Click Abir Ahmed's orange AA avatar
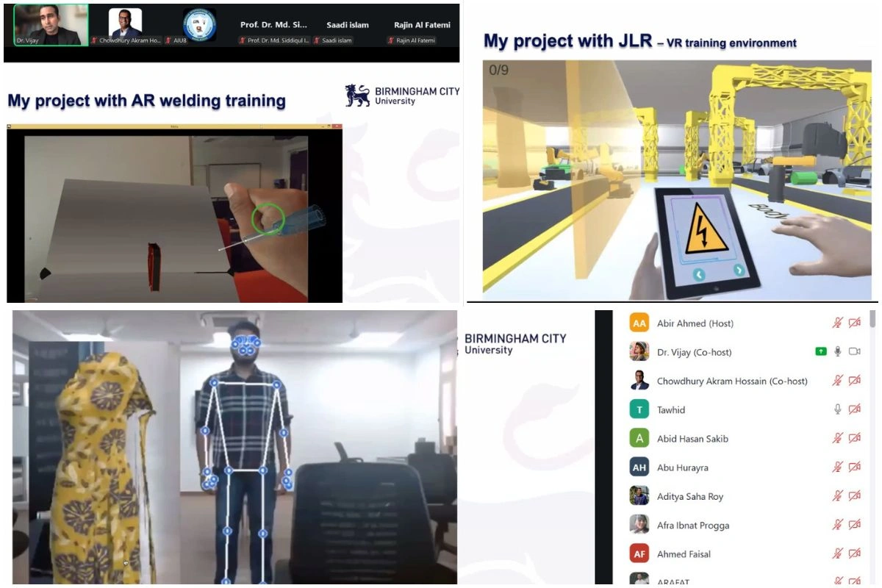The width and height of the screenshot is (882, 588). coord(639,323)
